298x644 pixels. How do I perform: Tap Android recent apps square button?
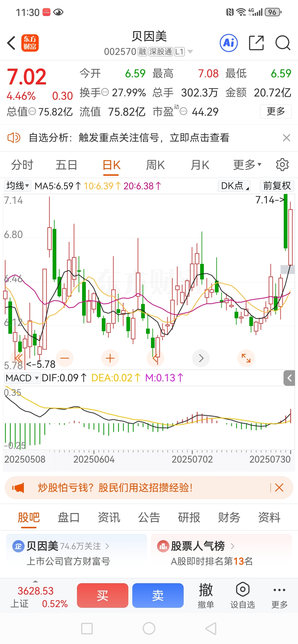pos(87,628)
